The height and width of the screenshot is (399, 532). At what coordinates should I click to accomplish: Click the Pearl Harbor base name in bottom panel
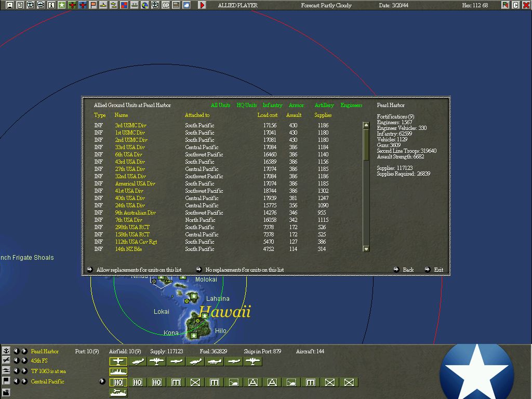45,351
